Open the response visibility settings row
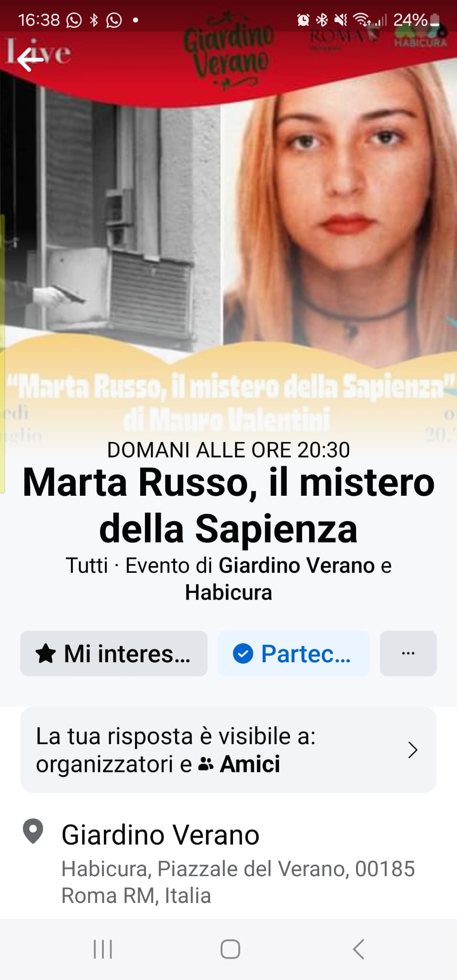The height and width of the screenshot is (980, 457). pyautogui.click(x=228, y=750)
